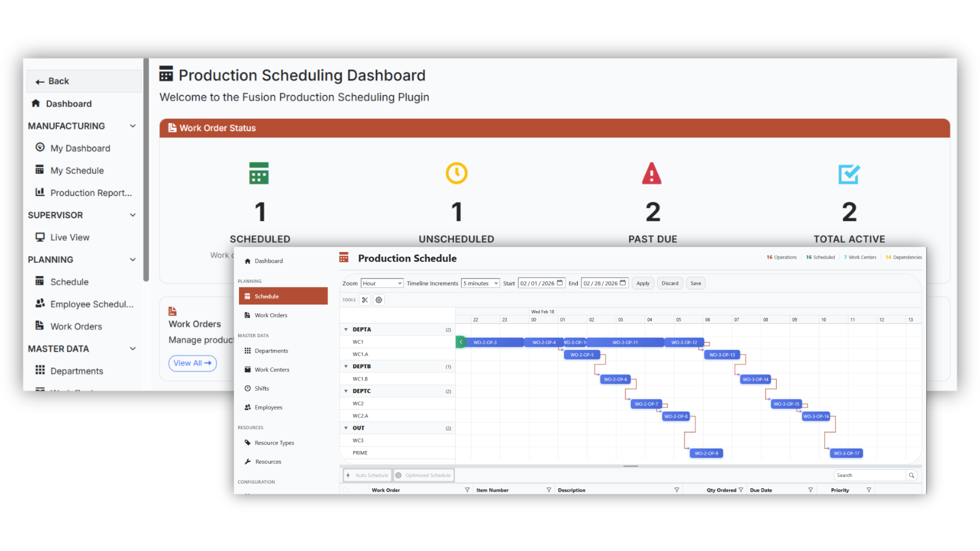Viewport: 980px width, 551px height.
Task: Click the Start date field
Action: click(x=542, y=283)
